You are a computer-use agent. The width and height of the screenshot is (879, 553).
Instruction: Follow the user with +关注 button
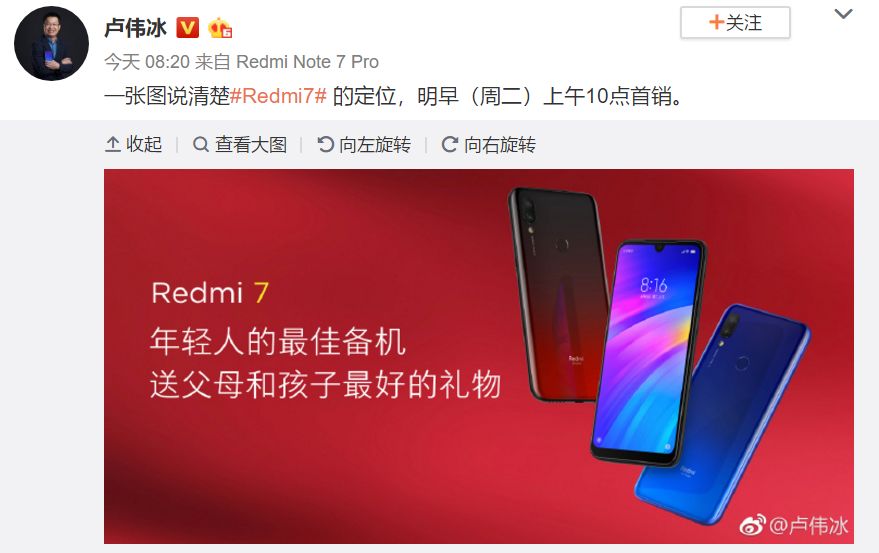(x=735, y=22)
